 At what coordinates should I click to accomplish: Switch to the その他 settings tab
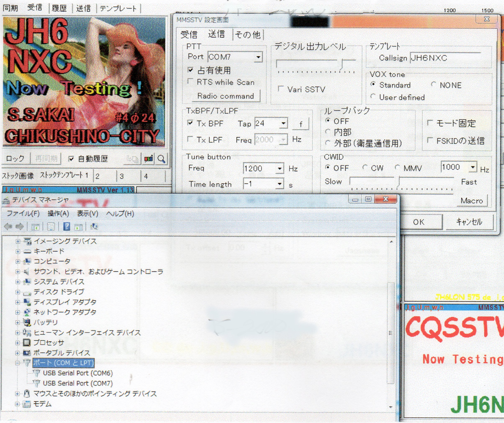click(248, 35)
